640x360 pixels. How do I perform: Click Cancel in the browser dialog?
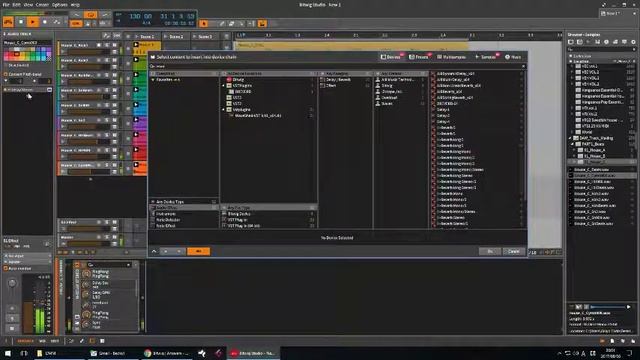[x=513, y=251]
